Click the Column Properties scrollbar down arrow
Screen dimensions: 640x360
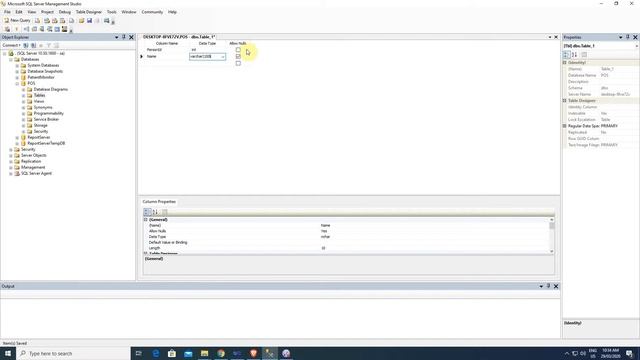point(552,251)
